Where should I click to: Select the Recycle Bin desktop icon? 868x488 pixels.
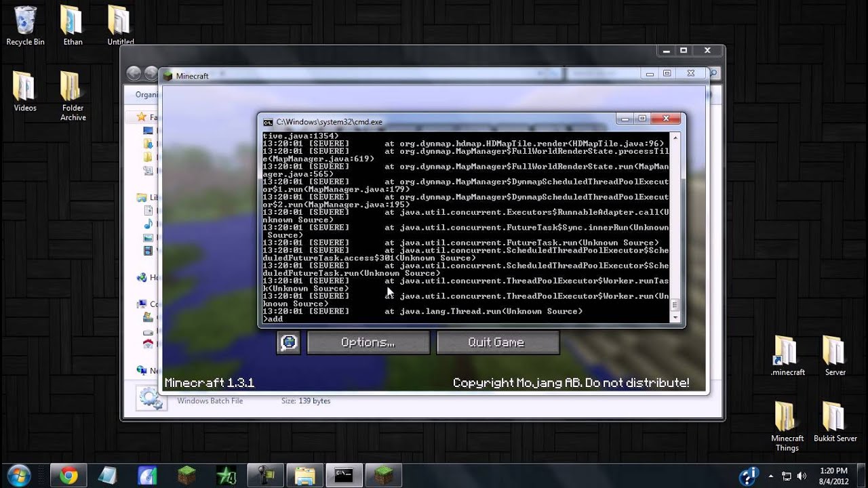tap(25, 26)
